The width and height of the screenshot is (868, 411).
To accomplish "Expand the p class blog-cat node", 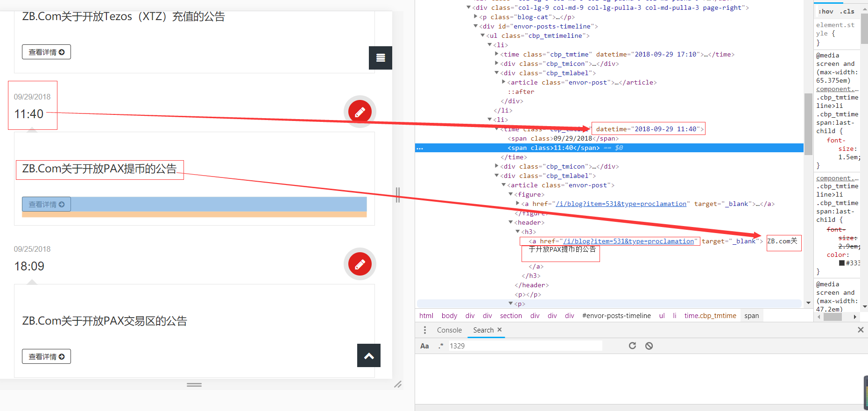I will click(x=476, y=17).
